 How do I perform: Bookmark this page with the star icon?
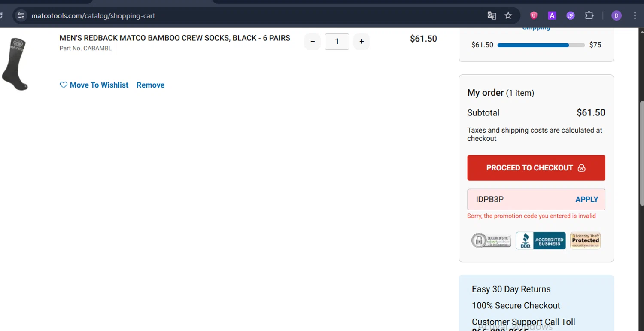pos(508,15)
